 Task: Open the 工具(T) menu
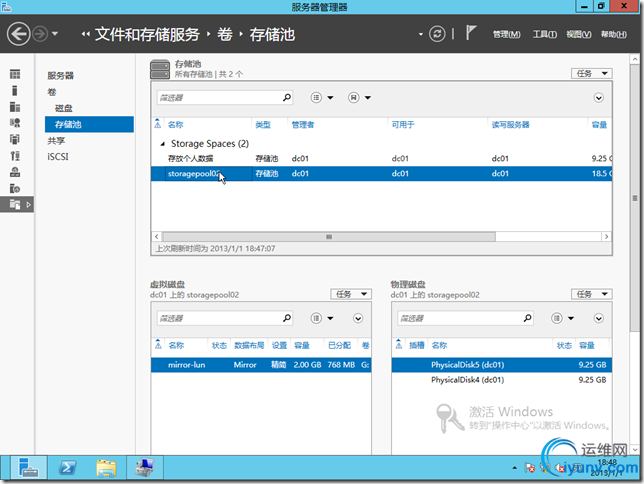[x=545, y=35]
